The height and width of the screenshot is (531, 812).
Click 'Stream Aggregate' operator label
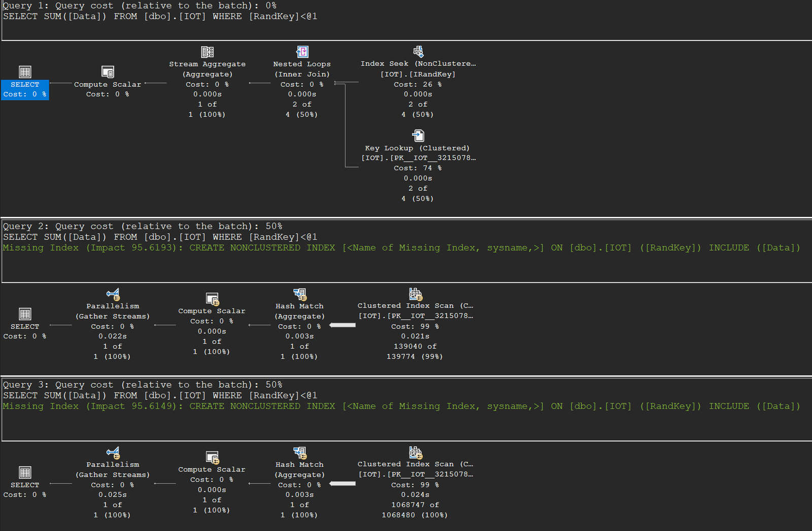tap(208, 64)
